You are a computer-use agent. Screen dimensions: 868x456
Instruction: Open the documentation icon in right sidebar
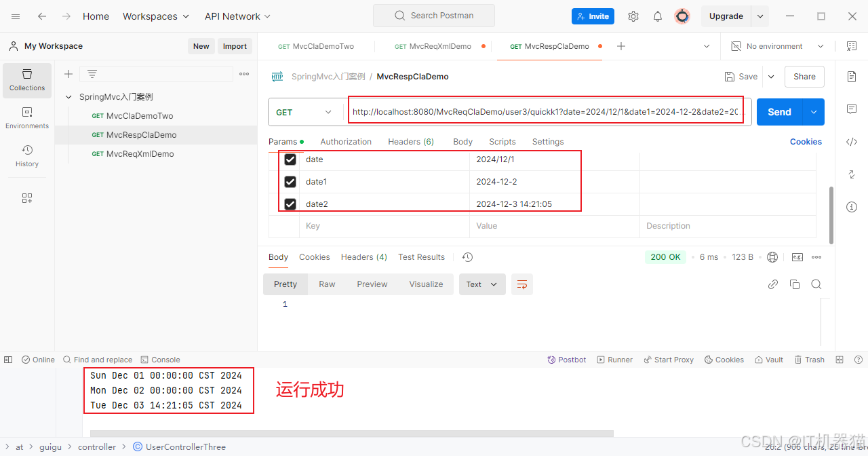[x=852, y=77]
